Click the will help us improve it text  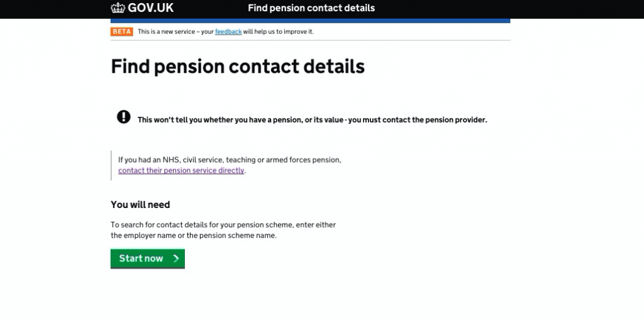pos(278,31)
